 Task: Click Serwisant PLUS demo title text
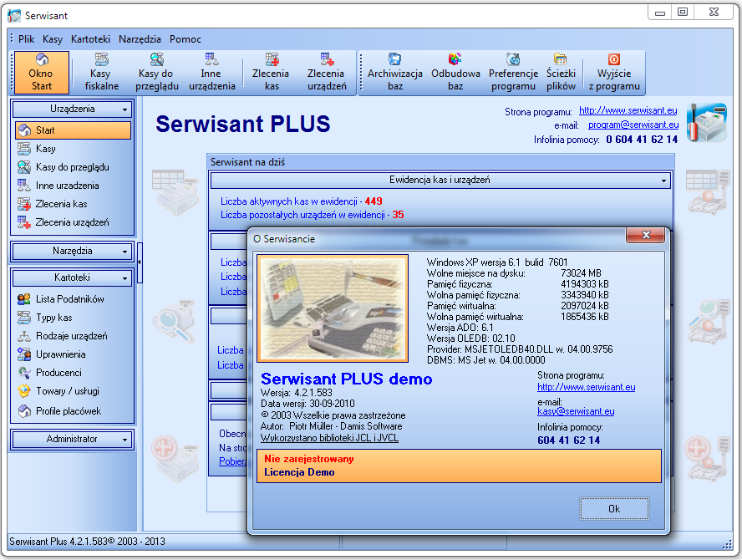coord(347,379)
